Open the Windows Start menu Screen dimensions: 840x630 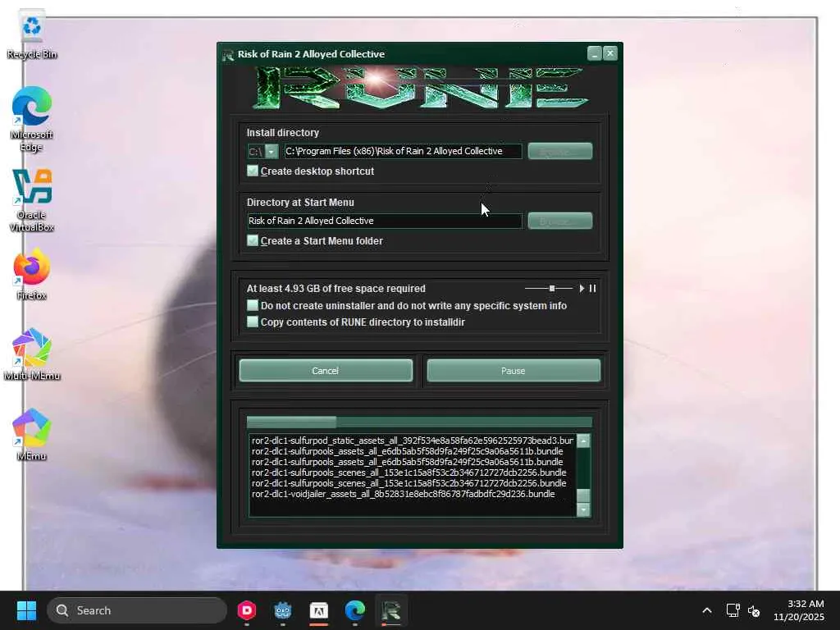pyautogui.click(x=26, y=610)
